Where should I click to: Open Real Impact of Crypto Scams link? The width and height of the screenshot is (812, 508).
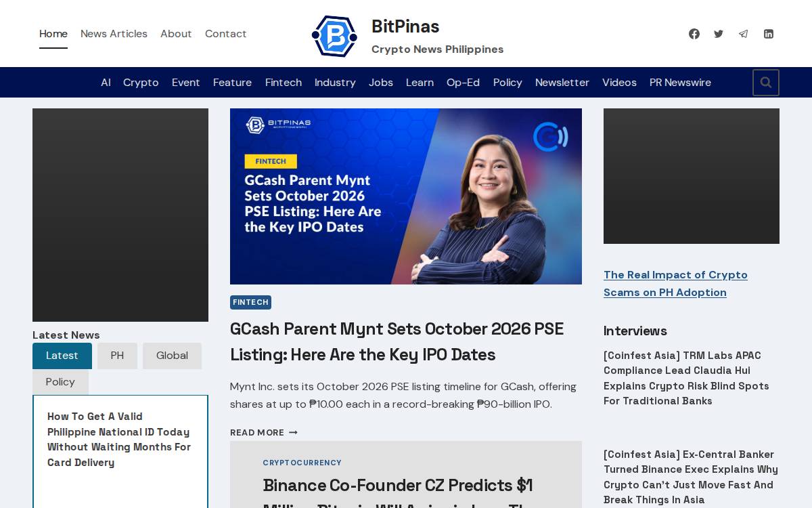click(675, 283)
